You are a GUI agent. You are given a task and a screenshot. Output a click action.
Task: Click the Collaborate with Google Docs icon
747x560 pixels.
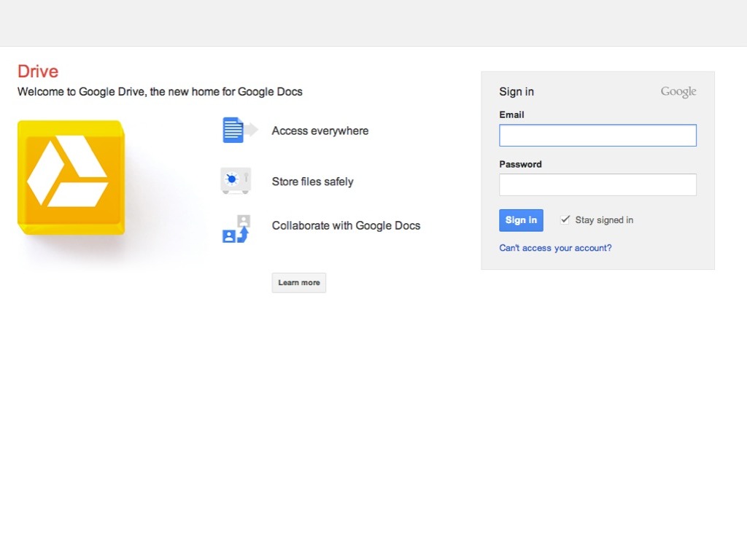pyautogui.click(x=236, y=229)
